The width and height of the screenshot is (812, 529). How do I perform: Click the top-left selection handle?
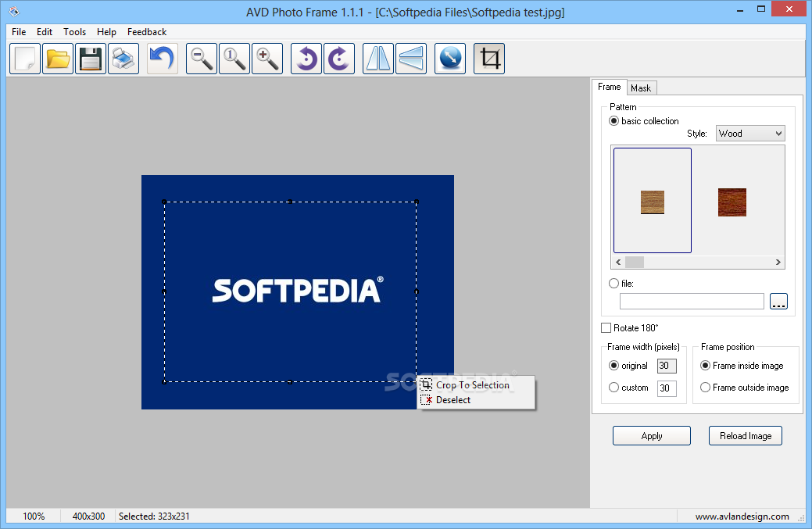point(164,202)
